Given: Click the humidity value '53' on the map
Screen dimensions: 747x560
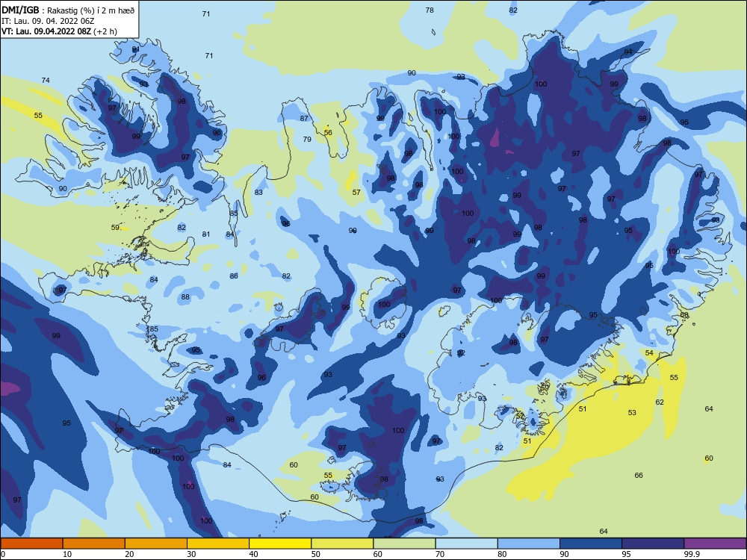Looking at the screenshot, I should [x=632, y=413].
